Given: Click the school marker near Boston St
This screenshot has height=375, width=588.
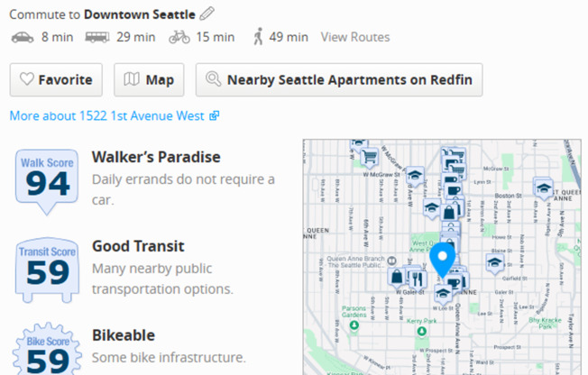Looking at the screenshot, I should 544,187.
